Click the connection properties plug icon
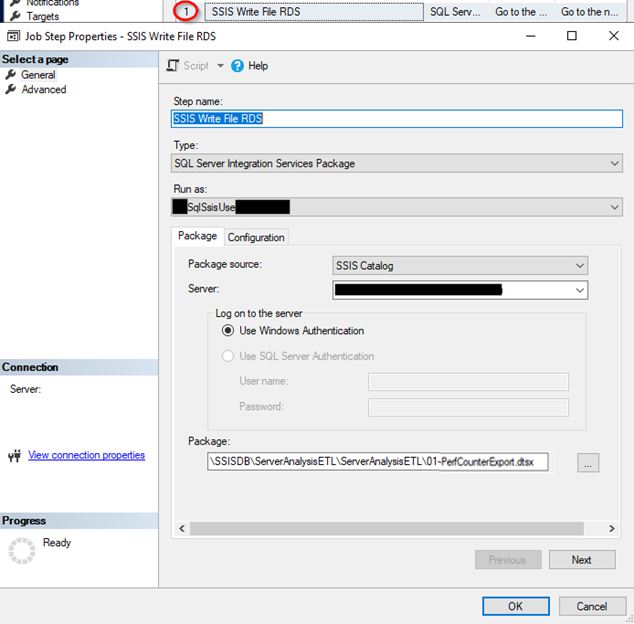 click(x=15, y=456)
